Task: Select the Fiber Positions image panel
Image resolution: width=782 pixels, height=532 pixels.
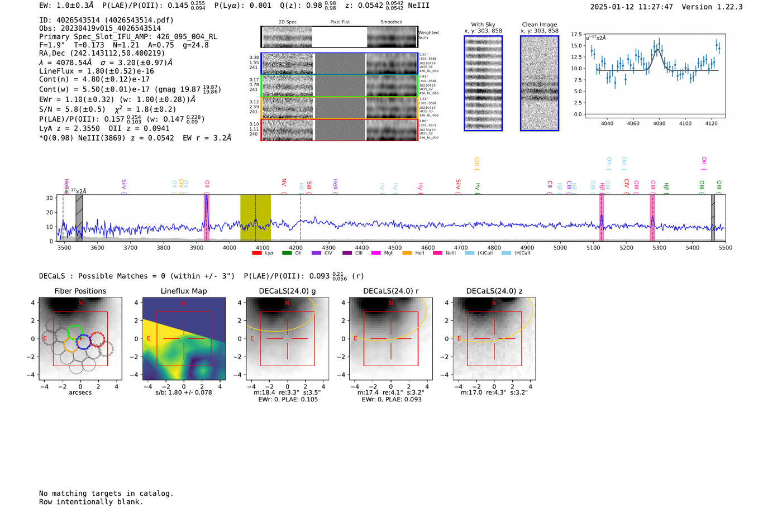Action: (80, 338)
